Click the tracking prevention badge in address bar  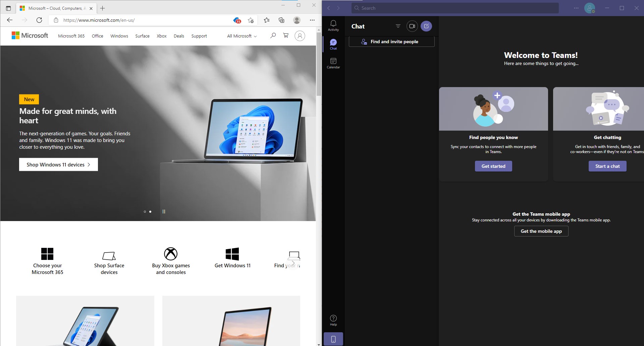237,20
